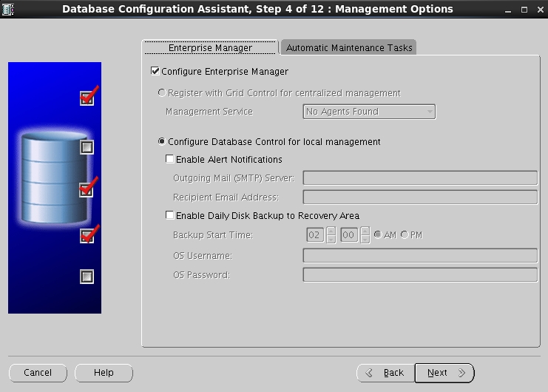Viewport: 548px width, 392px height.
Task: Increase the backup minute spinner
Action: [x=365, y=231]
